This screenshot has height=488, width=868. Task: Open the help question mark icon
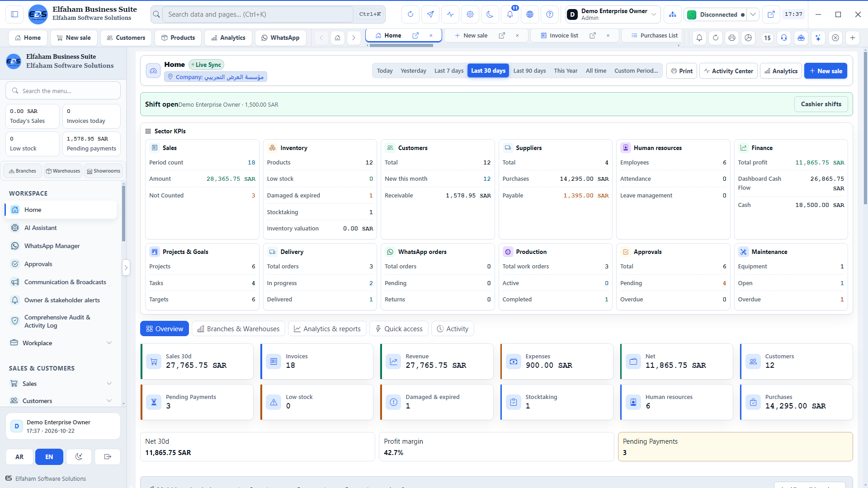550,14
